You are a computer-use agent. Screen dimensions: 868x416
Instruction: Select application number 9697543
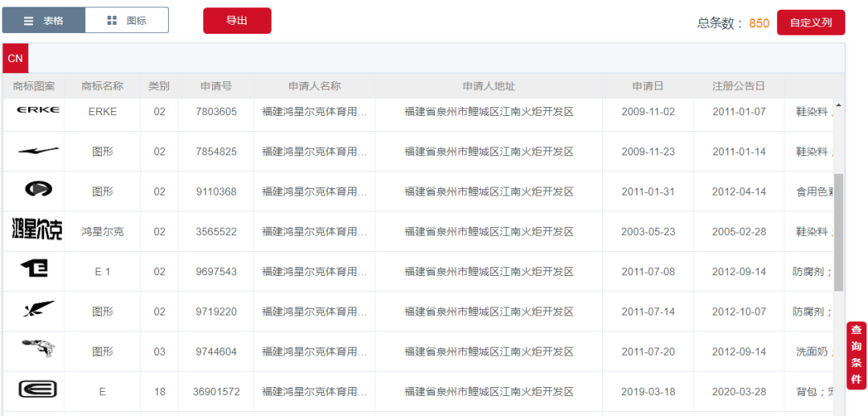pyautogui.click(x=216, y=271)
